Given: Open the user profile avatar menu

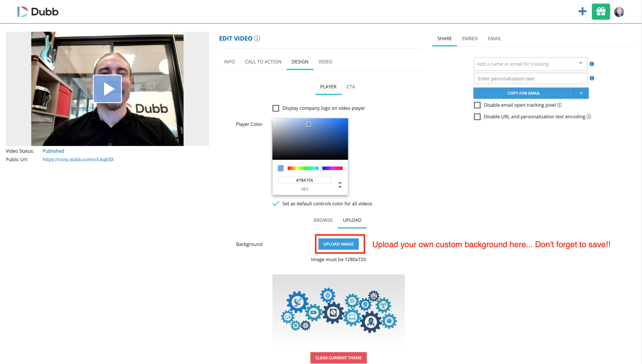Looking at the screenshot, I should [x=619, y=12].
